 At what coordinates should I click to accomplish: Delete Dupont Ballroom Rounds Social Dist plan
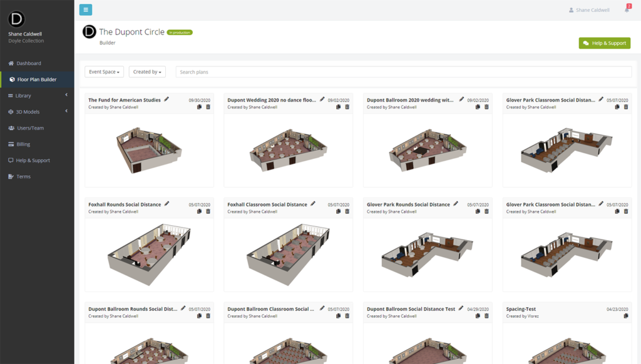pyautogui.click(x=208, y=316)
